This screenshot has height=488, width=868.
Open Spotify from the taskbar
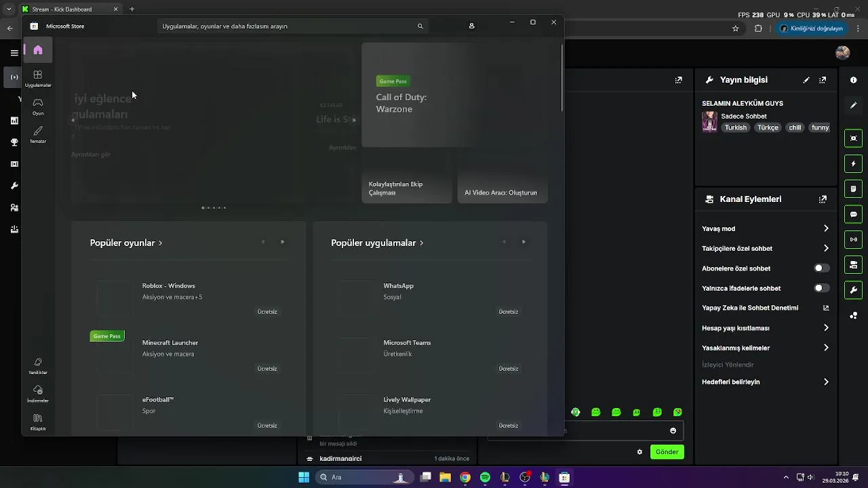[x=485, y=478]
